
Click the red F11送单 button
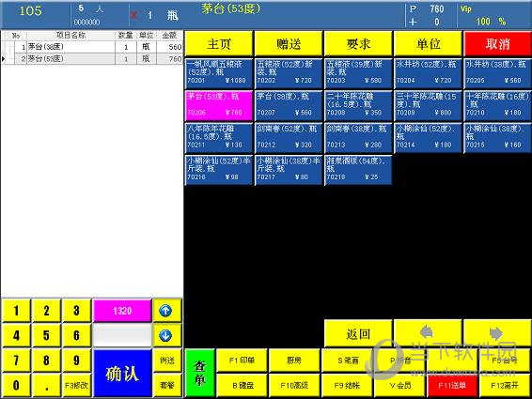[452, 385]
